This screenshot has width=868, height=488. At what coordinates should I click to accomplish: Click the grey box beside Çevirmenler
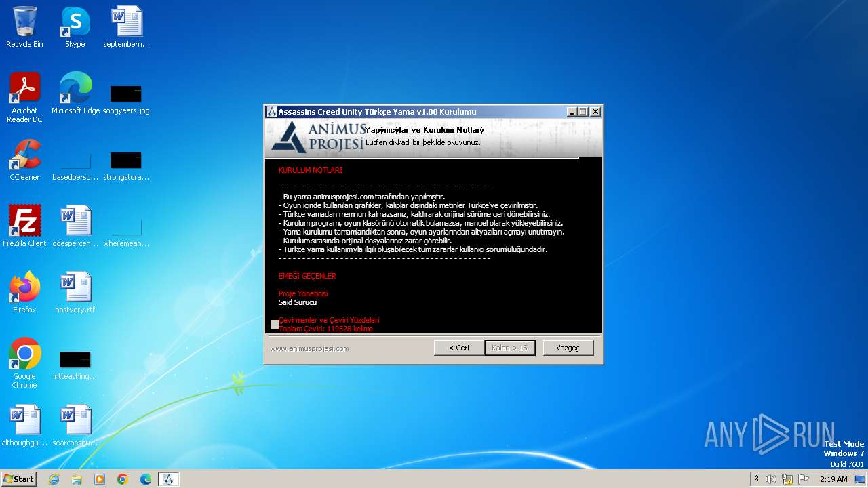[275, 324]
